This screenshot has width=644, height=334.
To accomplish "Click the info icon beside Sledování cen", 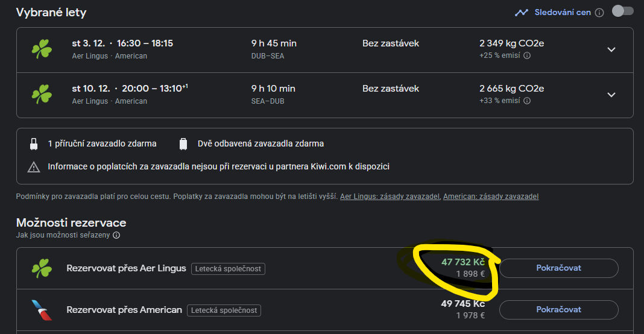I will 599,13.
